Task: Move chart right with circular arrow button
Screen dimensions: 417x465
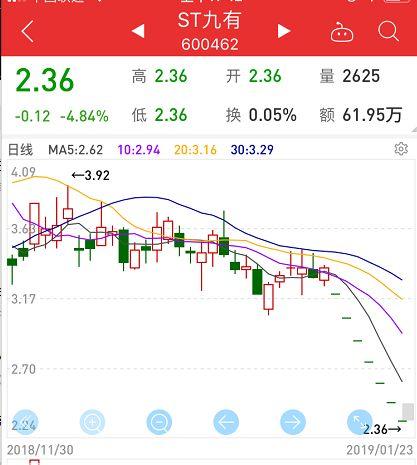Action: [293, 422]
